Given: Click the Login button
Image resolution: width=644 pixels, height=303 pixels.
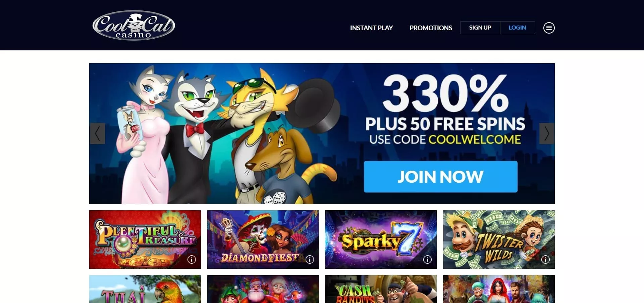Looking at the screenshot, I should 517,28.
